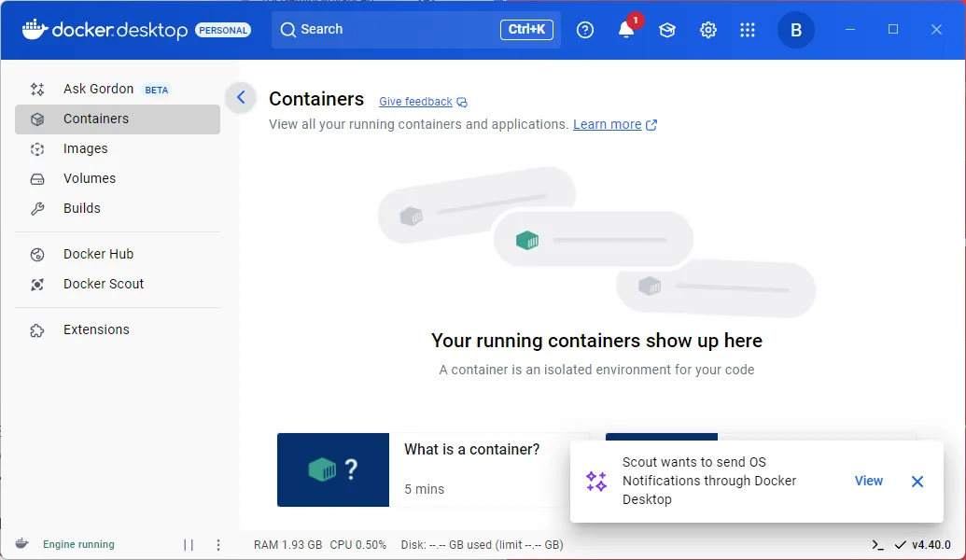Image resolution: width=966 pixels, height=560 pixels.
Task: Open the Learning center graduation cap icon
Action: pos(667,30)
